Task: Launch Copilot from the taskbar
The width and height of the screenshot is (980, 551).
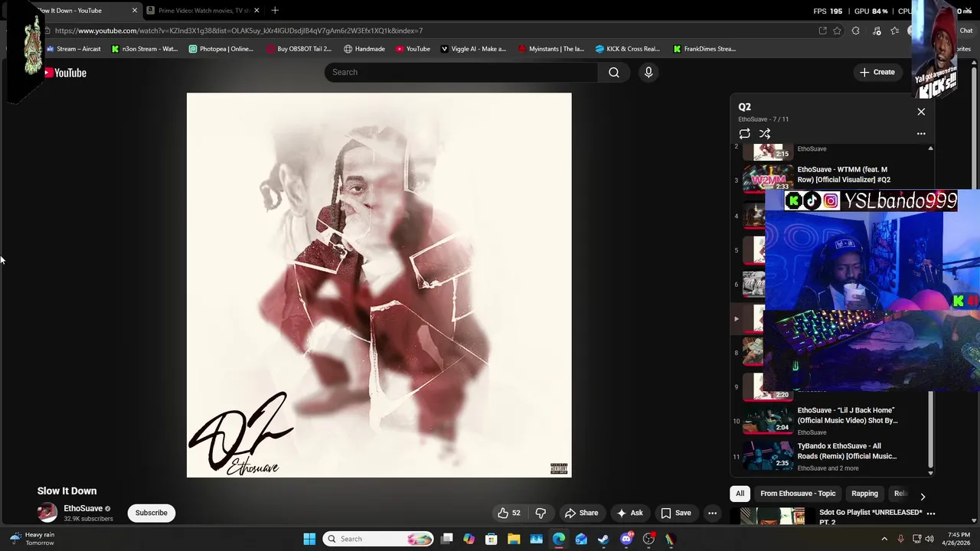Action: coord(469,539)
